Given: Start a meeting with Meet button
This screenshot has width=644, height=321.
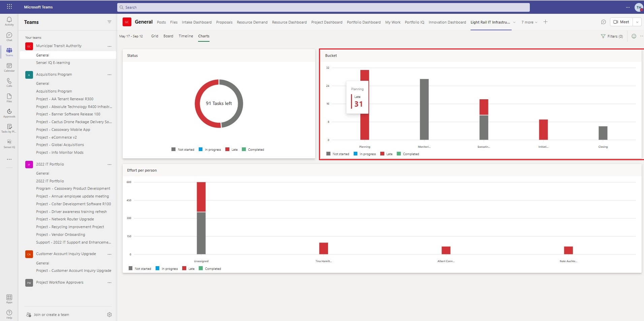Looking at the screenshot, I should (x=621, y=22).
